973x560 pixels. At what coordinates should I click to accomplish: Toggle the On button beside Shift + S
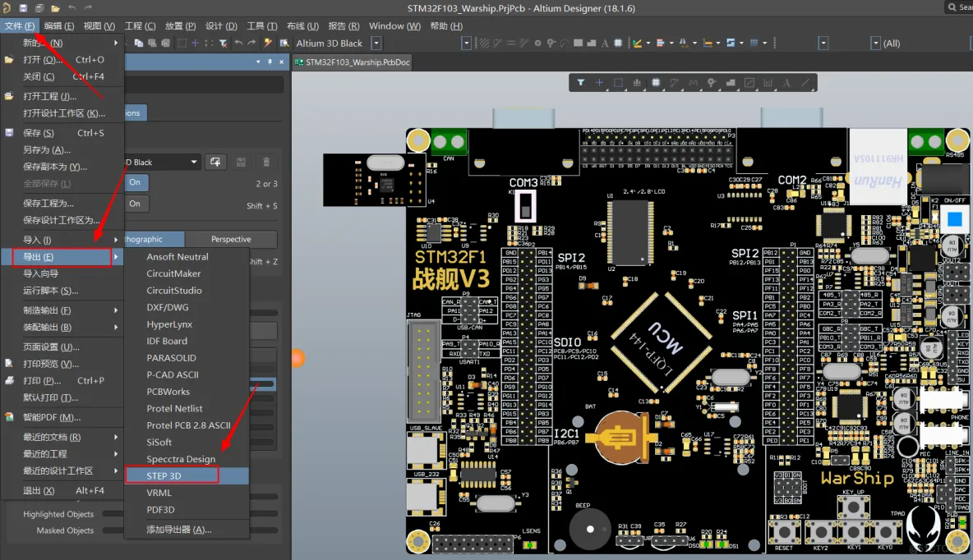[x=135, y=204]
